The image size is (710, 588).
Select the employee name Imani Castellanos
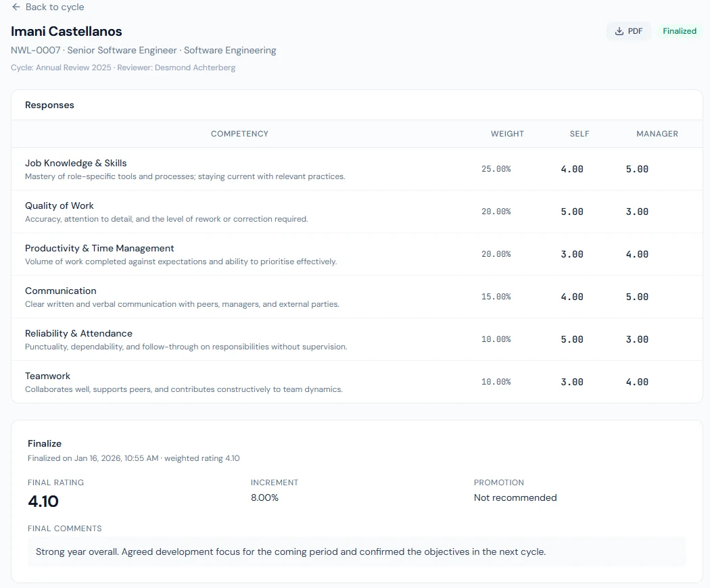[66, 31]
